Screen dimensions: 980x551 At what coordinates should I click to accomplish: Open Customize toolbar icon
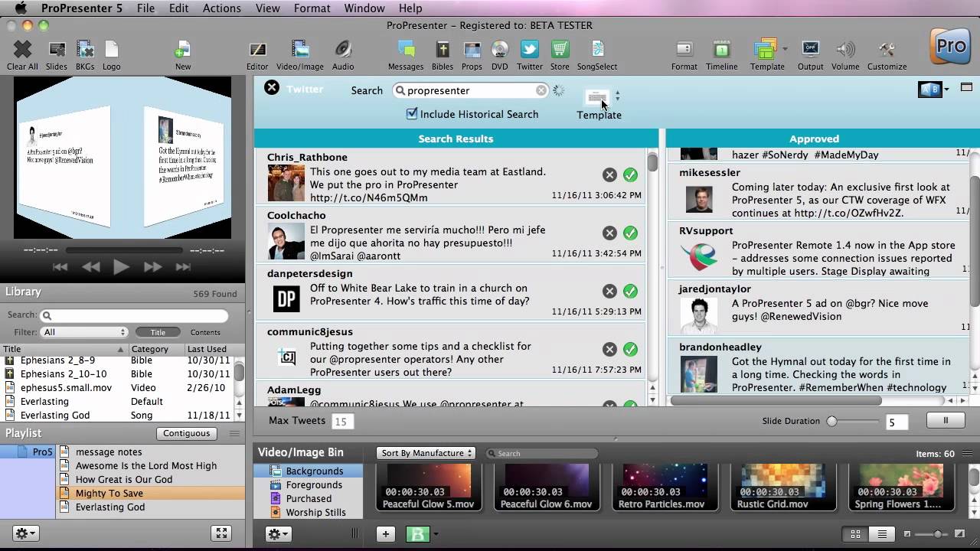point(887,51)
